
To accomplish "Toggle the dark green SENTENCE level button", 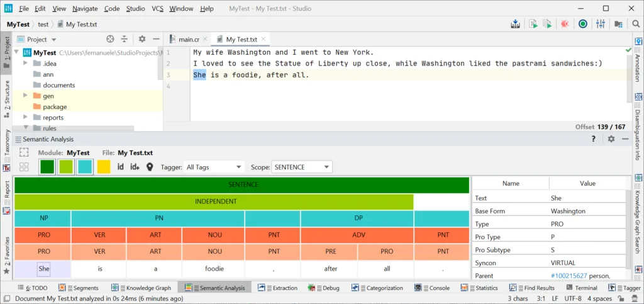I will [x=47, y=167].
